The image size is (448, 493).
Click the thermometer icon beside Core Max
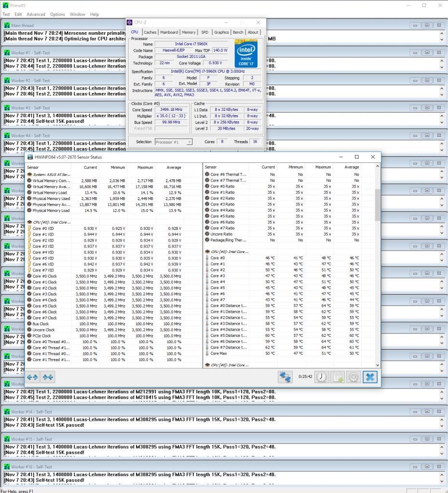[207, 353]
